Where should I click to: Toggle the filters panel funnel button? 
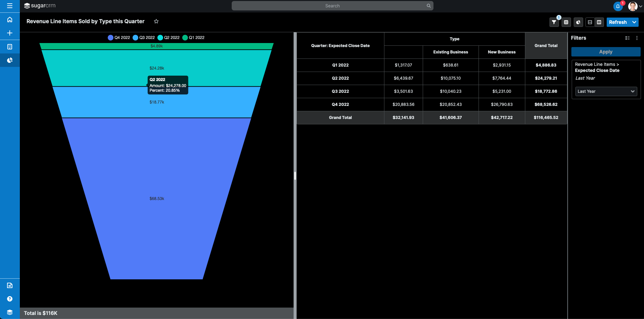[x=554, y=22]
